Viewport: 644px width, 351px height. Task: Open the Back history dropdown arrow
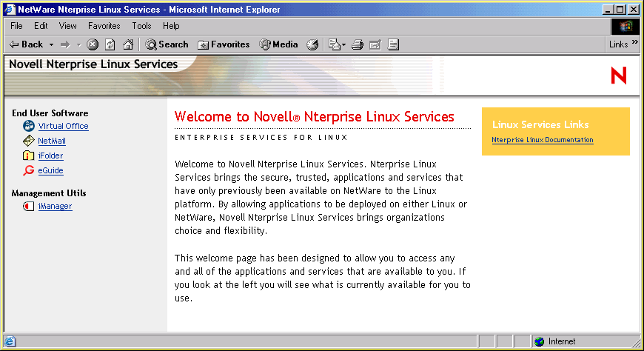tap(51, 44)
